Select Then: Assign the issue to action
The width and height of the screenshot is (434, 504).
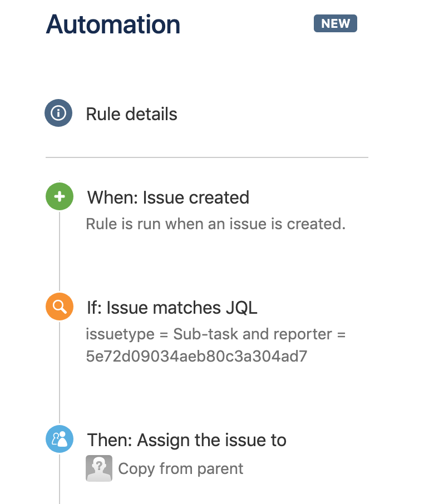coord(186,440)
